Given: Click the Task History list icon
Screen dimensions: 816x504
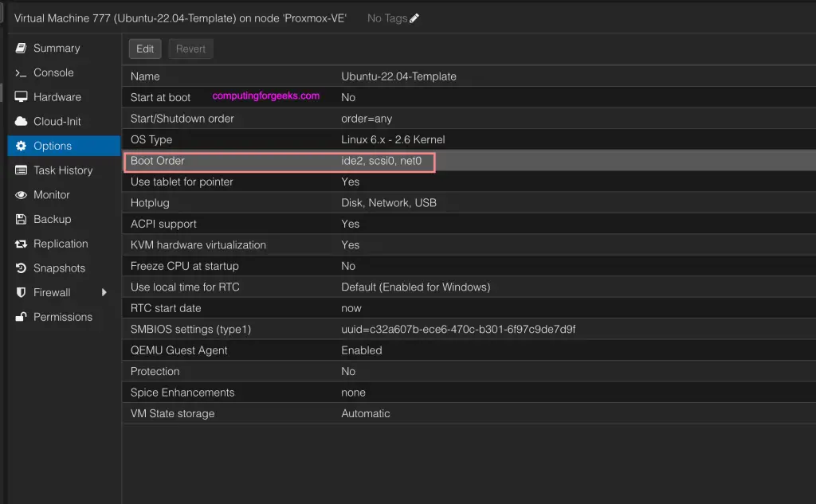Looking at the screenshot, I should [x=21, y=170].
